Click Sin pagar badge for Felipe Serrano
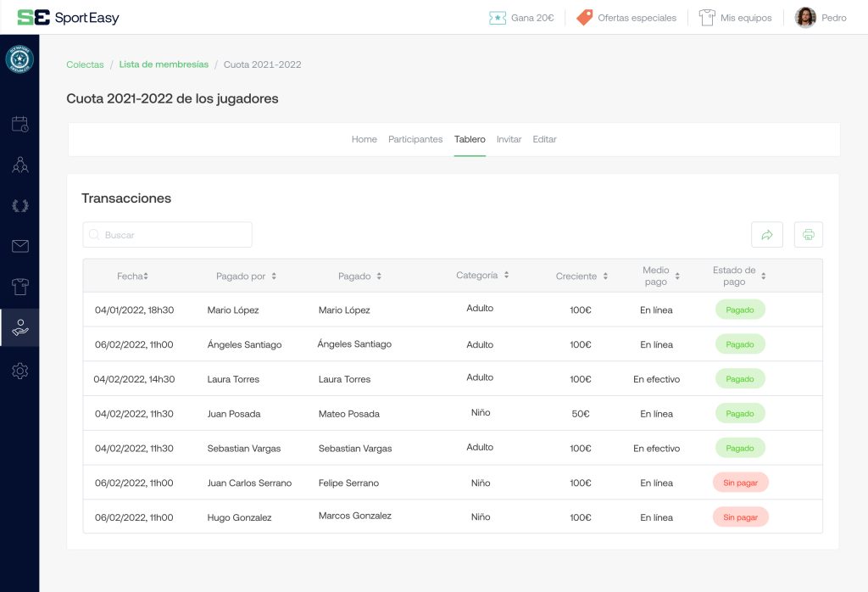 point(740,483)
